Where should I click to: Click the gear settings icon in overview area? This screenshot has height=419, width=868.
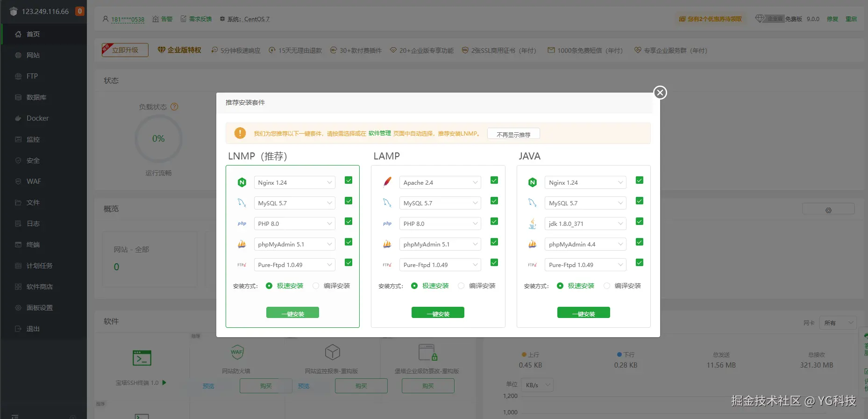[828, 210]
